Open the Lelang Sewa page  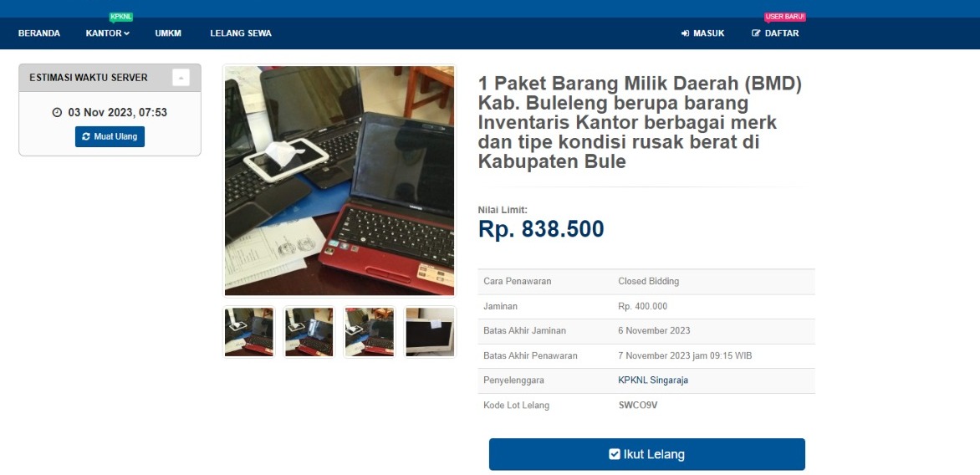tap(241, 33)
